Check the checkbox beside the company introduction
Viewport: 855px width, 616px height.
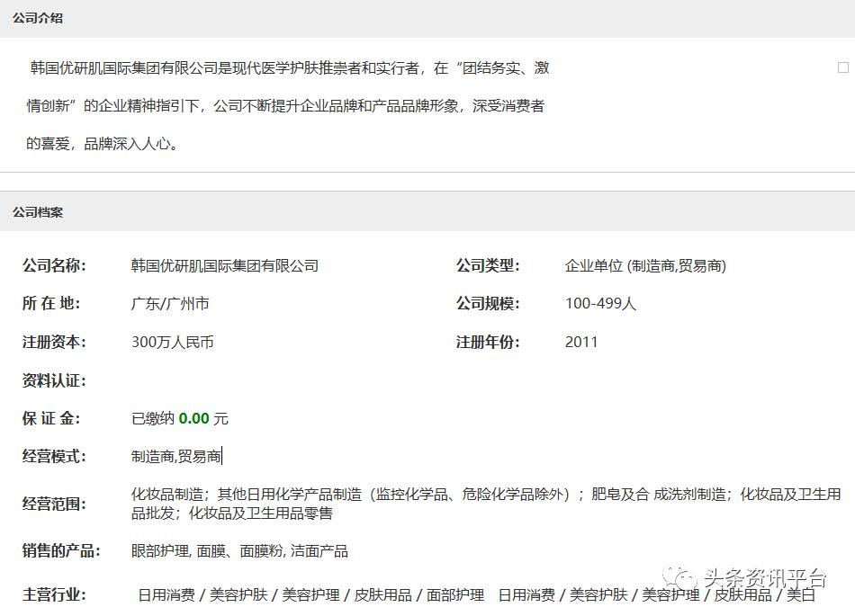[x=842, y=67]
